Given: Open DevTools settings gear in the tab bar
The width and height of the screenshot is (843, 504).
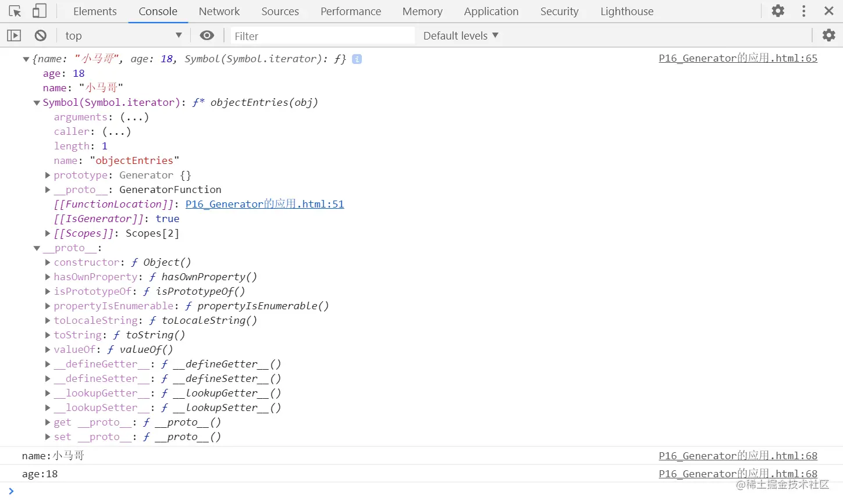Looking at the screenshot, I should (x=778, y=11).
